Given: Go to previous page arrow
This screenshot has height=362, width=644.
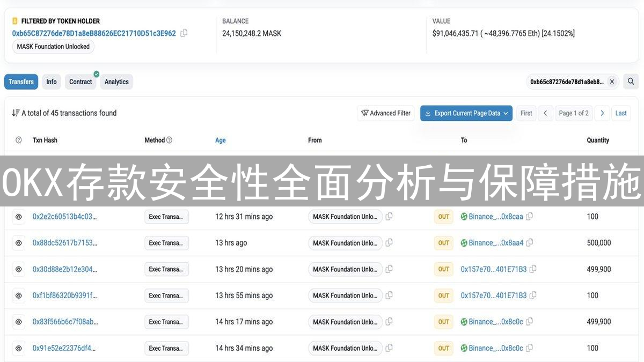Looking at the screenshot, I should point(545,113).
